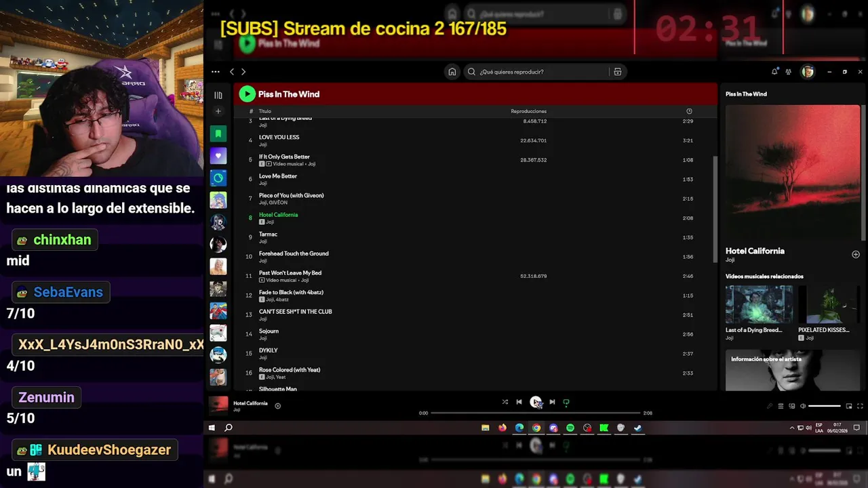Open Liked Songs heart playlist
Image resolution: width=868 pixels, height=488 pixels.
[x=218, y=156]
